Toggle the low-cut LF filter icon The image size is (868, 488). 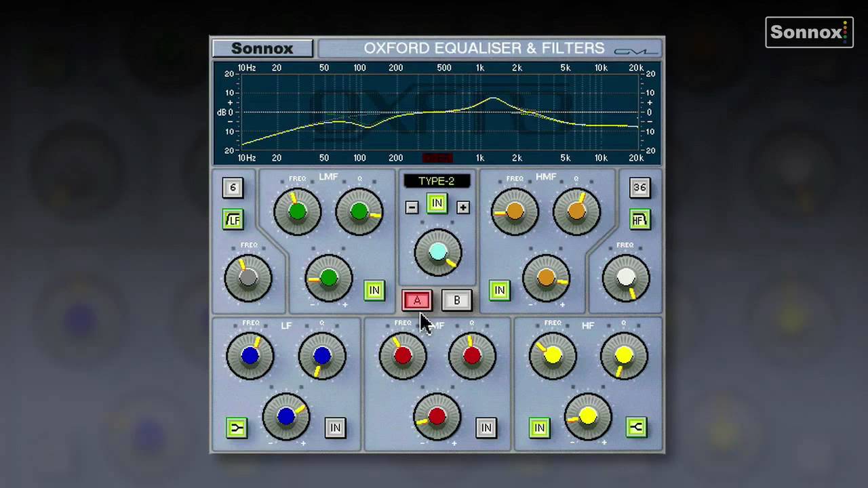click(233, 219)
